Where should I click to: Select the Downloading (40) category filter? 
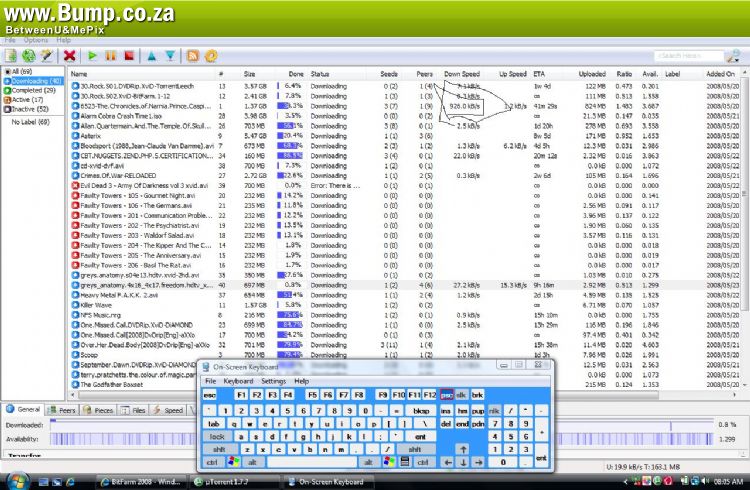(36, 81)
